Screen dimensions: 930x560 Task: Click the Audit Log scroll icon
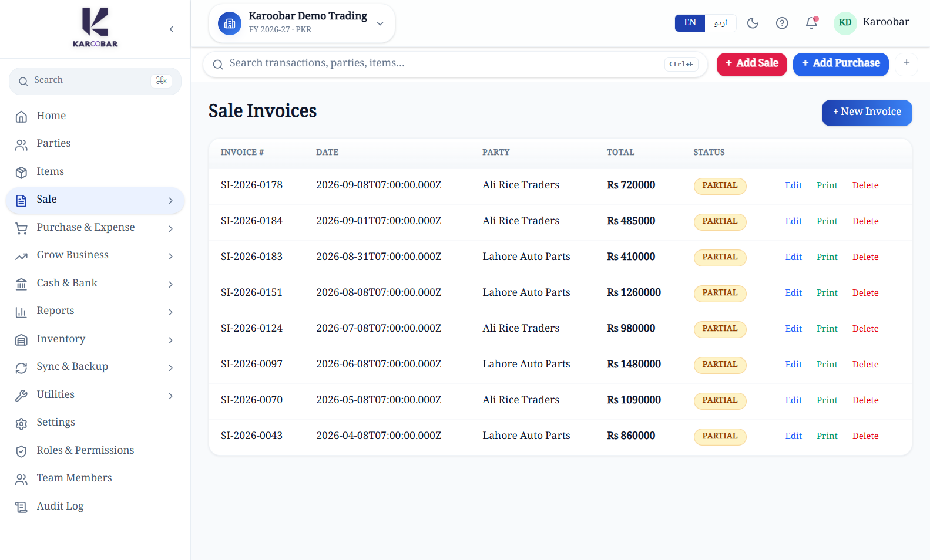pyautogui.click(x=21, y=507)
